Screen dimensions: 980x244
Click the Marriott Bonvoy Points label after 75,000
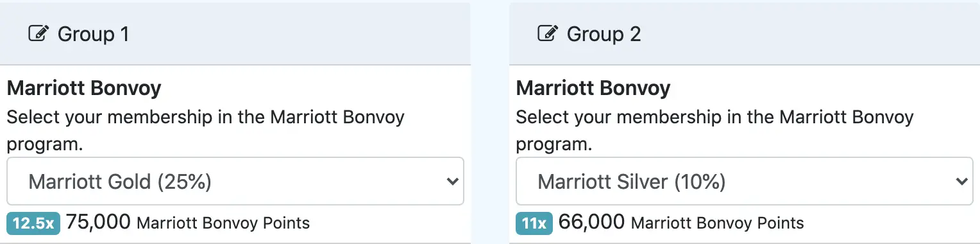(224, 223)
